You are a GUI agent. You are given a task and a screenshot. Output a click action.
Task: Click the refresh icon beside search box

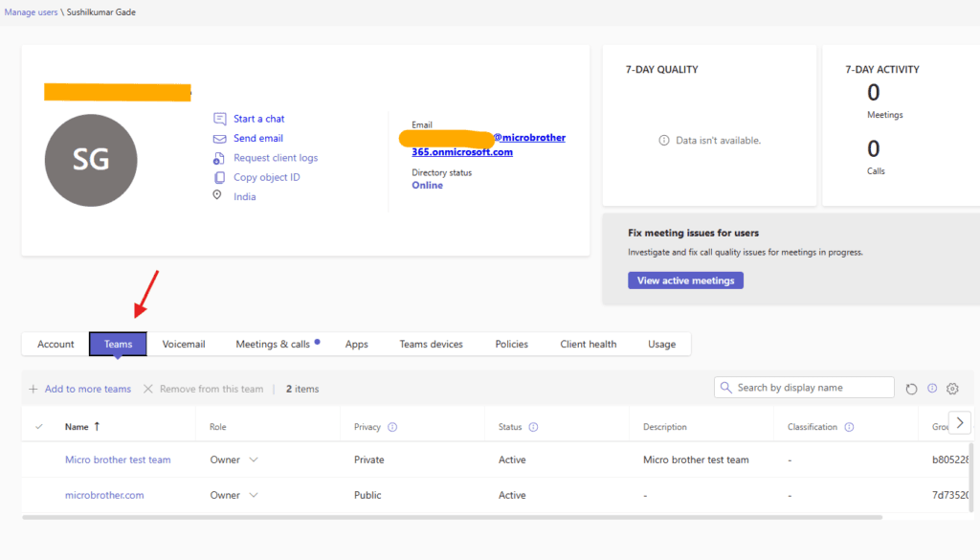tap(911, 389)
